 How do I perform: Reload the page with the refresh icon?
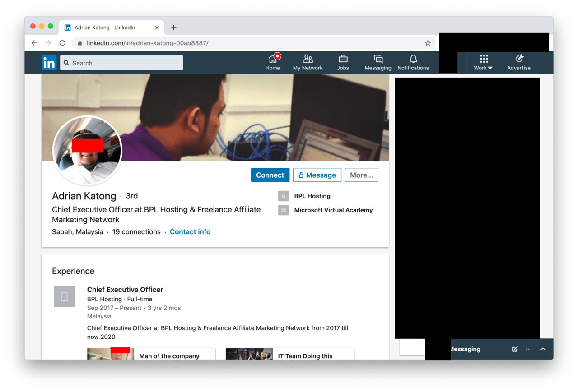62,43
